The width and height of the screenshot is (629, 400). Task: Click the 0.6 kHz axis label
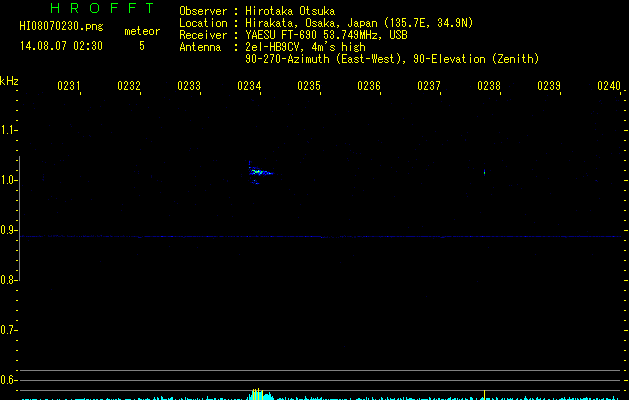pos(8,380)
